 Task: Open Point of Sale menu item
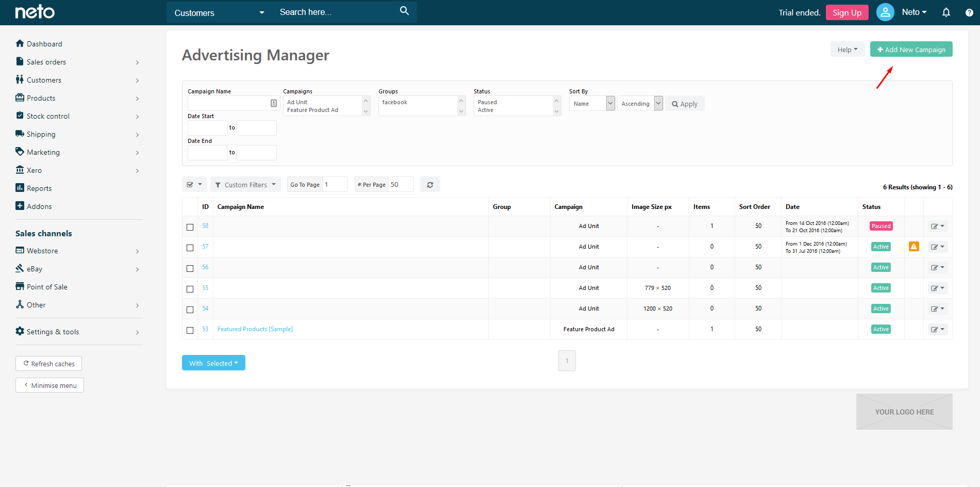47,287
